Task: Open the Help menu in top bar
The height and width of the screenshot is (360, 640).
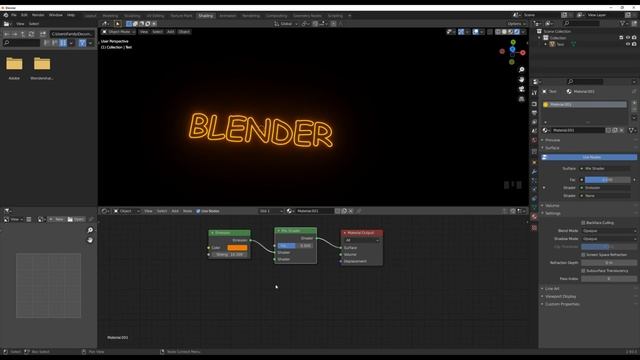Action: (x=71, y=15)
